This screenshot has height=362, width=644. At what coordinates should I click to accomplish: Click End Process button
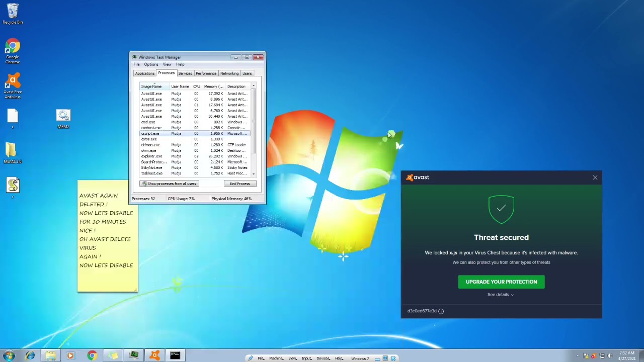[x=240, y=184]
